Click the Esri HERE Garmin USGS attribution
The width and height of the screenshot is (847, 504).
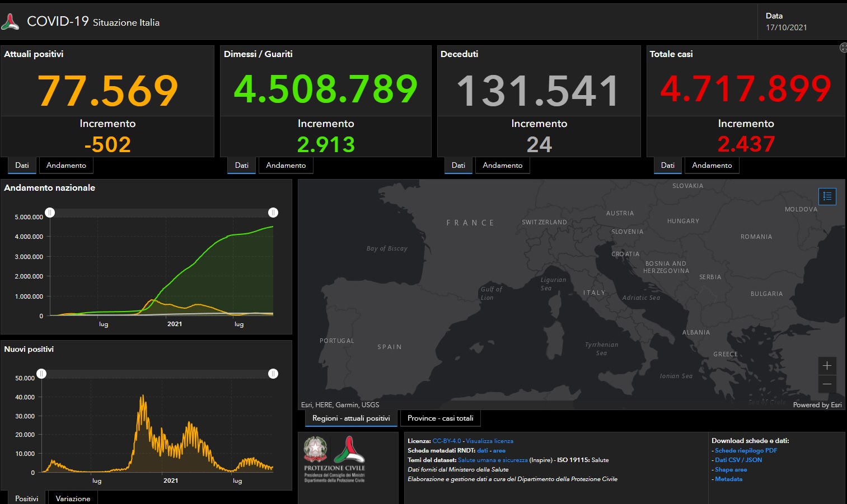coord(340,404)
